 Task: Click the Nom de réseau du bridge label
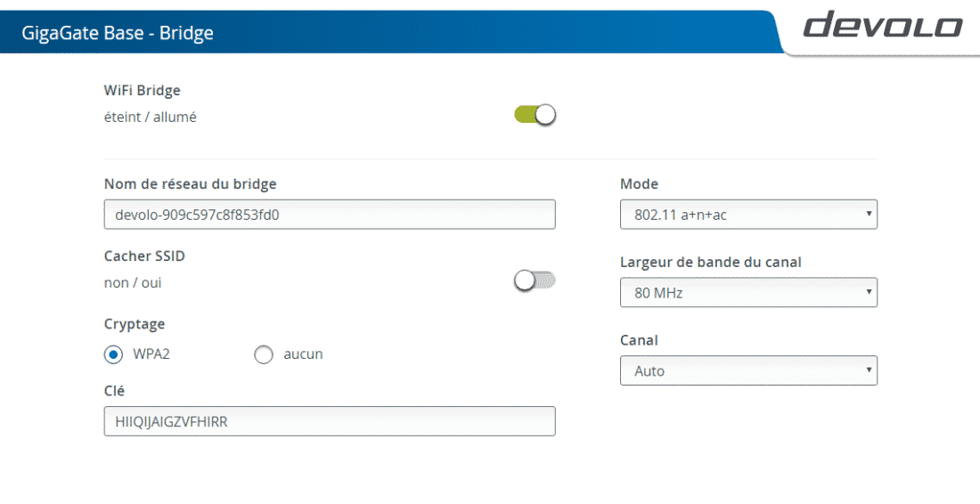[x=191, y=184]
